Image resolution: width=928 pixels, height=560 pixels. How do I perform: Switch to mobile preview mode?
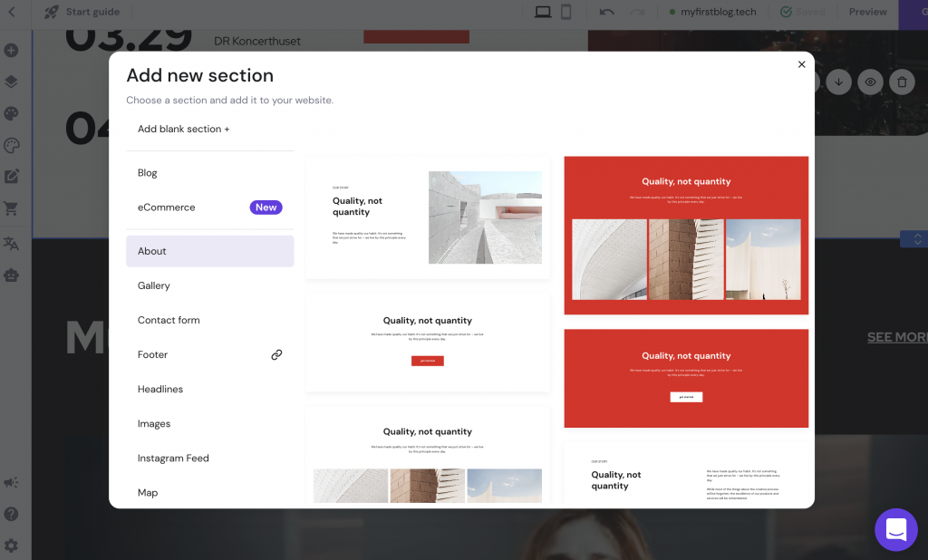coord(566,12)
